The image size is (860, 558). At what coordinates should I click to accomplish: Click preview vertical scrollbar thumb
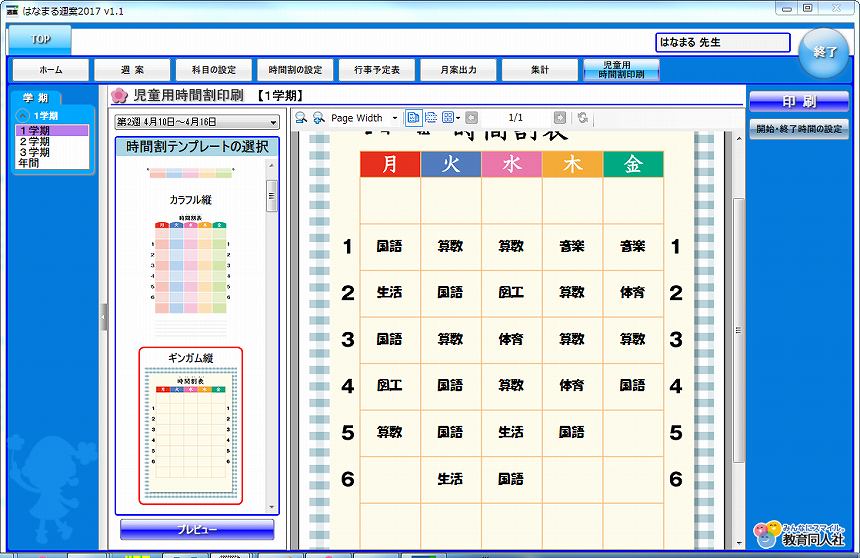click(x=739, y=330)
